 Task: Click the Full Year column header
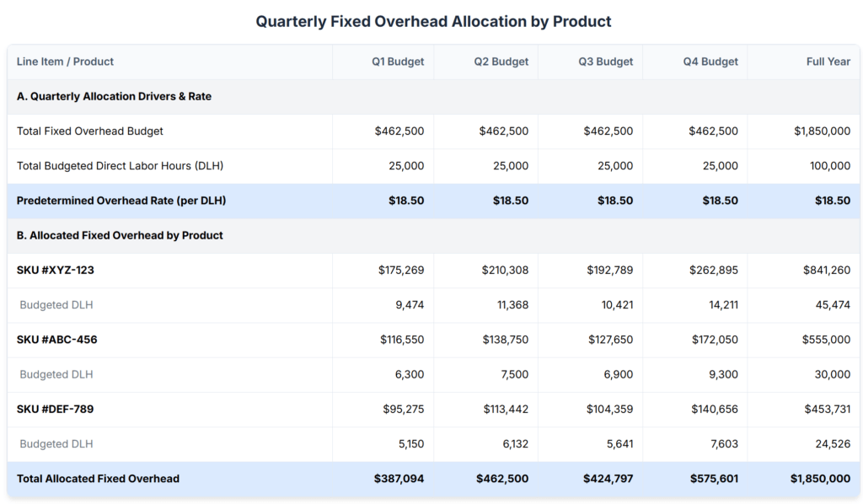(828, 62)
